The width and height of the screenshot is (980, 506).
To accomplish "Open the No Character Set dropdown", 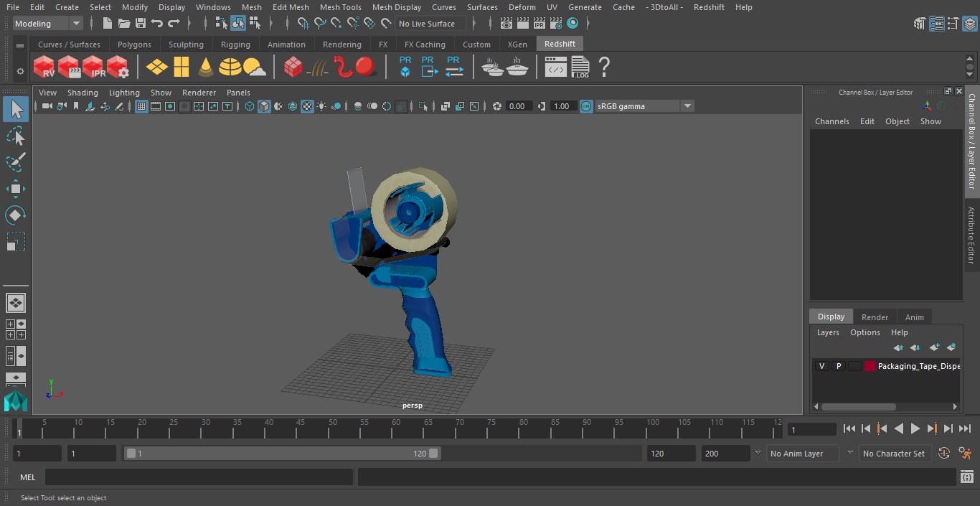I will (894, 454).
